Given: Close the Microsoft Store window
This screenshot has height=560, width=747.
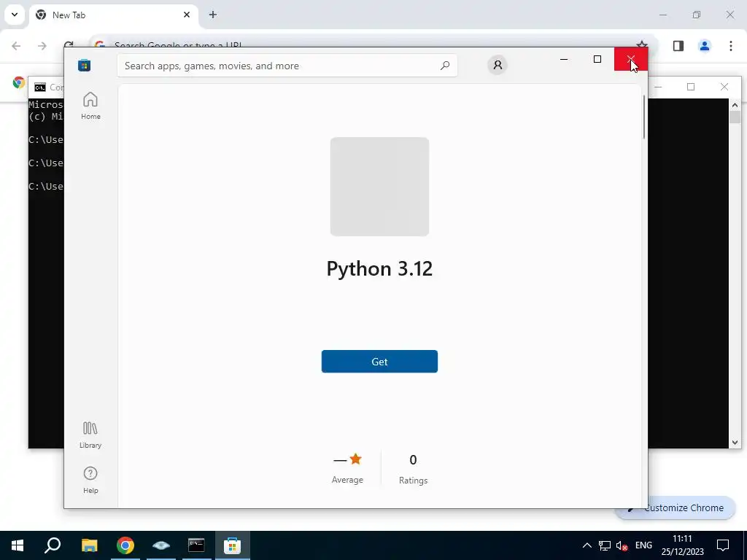Looking at the screenshot, I should [x=631, y=59].
